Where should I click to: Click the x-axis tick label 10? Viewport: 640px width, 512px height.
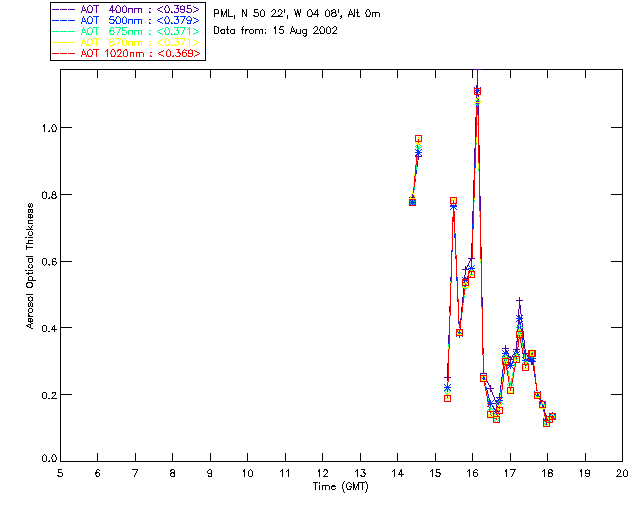(247, 473)
